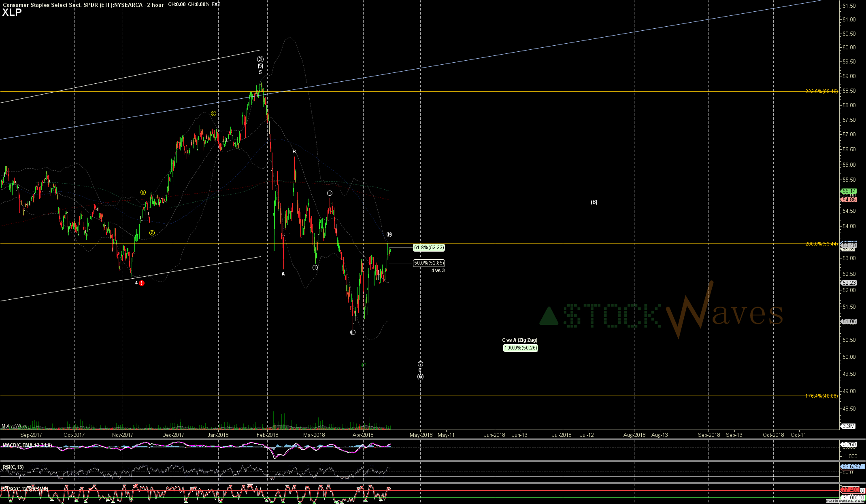This screenshot has height=504, width=866.
Task: Click the Sep-2017 date axis label
Action: coord(31,435)
